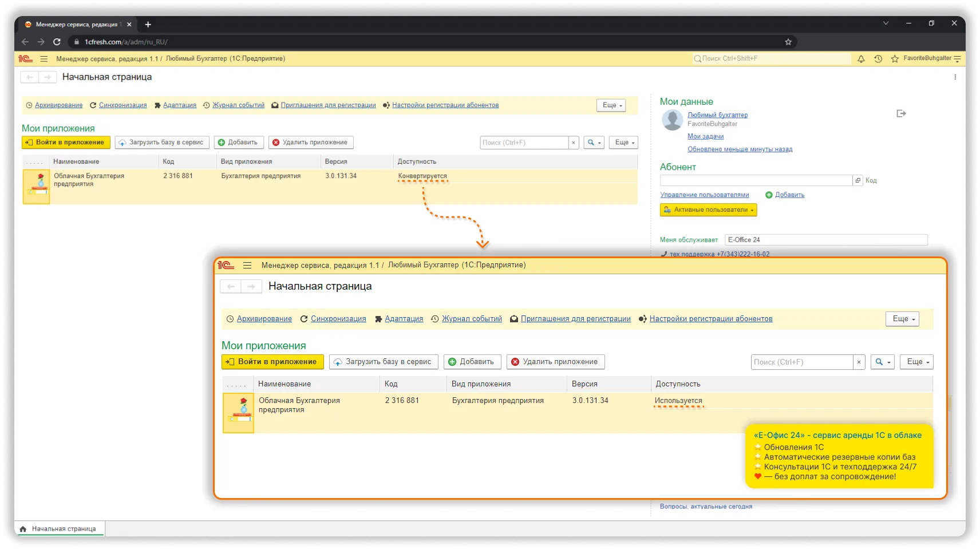The width and height of the screenshot is (980, 549).
Task: Open Журнал событий link in zoomed window
Action: [472, 319]
